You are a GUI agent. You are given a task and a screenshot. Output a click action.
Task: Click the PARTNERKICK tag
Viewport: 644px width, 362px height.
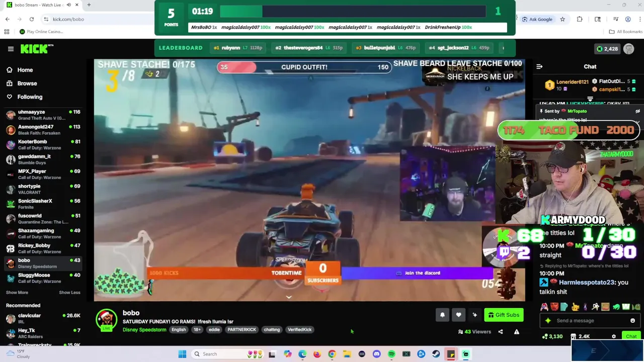tap(242, 330)
